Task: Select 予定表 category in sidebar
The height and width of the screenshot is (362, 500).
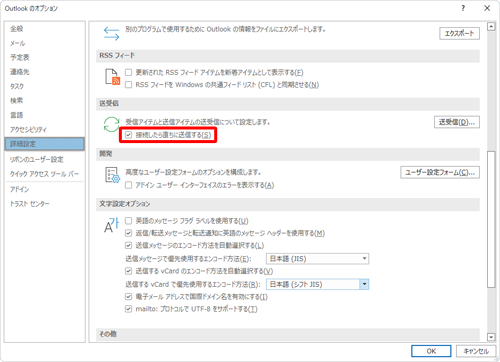Action: point(45,57)
